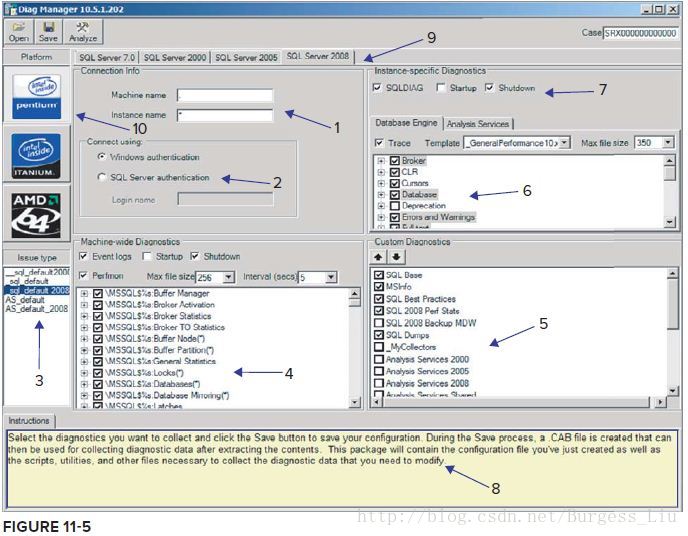Select the AS_default issue type
Viewport: 688px width, 536px height.
25,300
